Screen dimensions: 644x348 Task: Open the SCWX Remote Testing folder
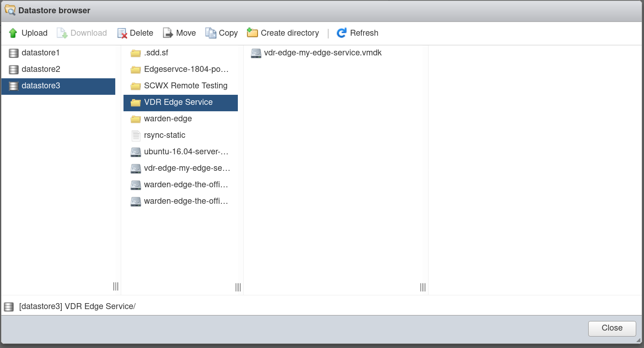click(x=181, y=86)
